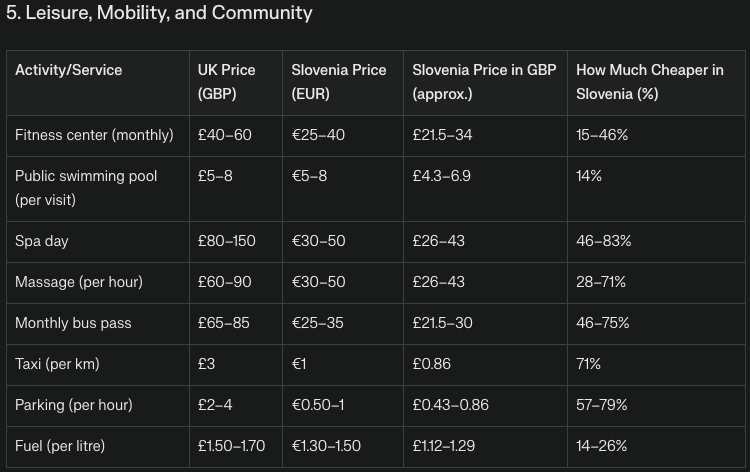The height and width of the screenshot is (472, 750).
Task: Click the "Activity/Service" column header
Action: pos(69,70)
